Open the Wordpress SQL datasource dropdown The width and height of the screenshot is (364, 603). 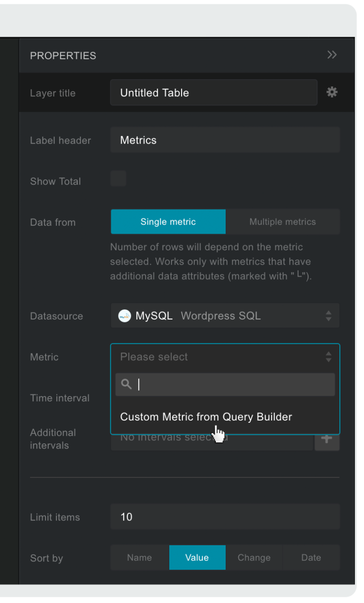coord(225,315)
